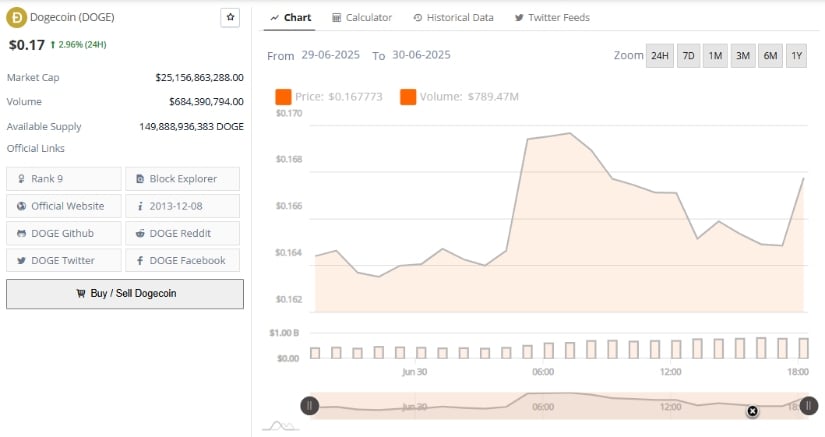This screenshot has width=825, height=437.
Task: Click the 06:00 x-axis label on the chart
Action: [x=543, y=372]
